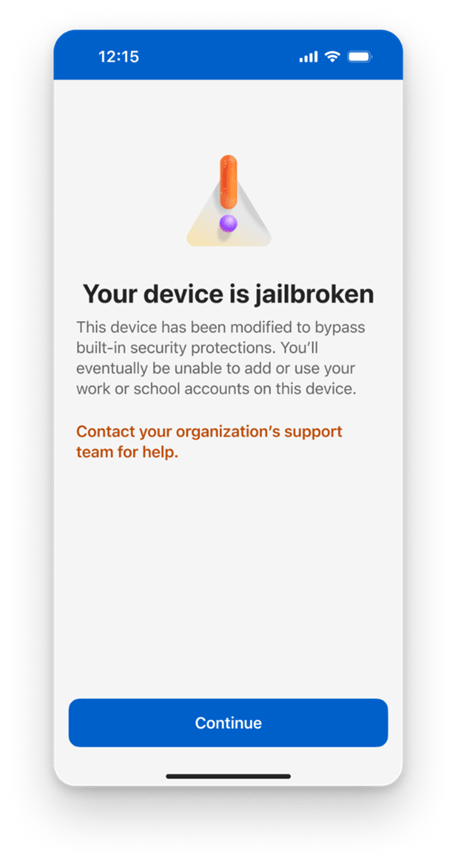The width and height of the screenshot is (456, 864).
Task: Tap "team for help." orange link text
Action: point(127,453)
